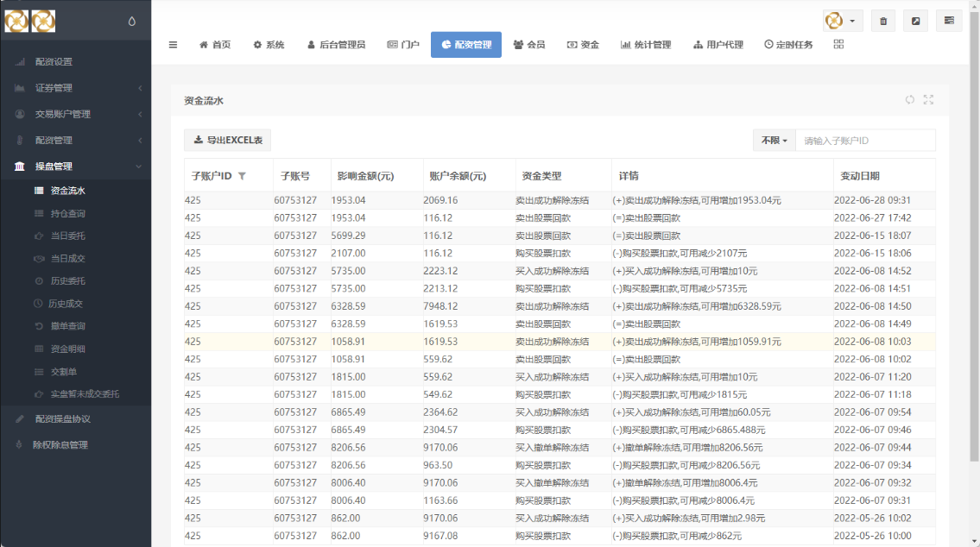Click the logo icon in sidebar header
Screen dimensions: 980x547
click(30, 21)
